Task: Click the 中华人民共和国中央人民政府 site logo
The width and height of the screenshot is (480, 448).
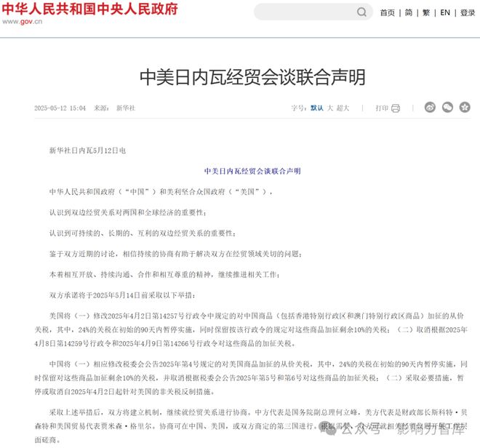Action: 89,9
